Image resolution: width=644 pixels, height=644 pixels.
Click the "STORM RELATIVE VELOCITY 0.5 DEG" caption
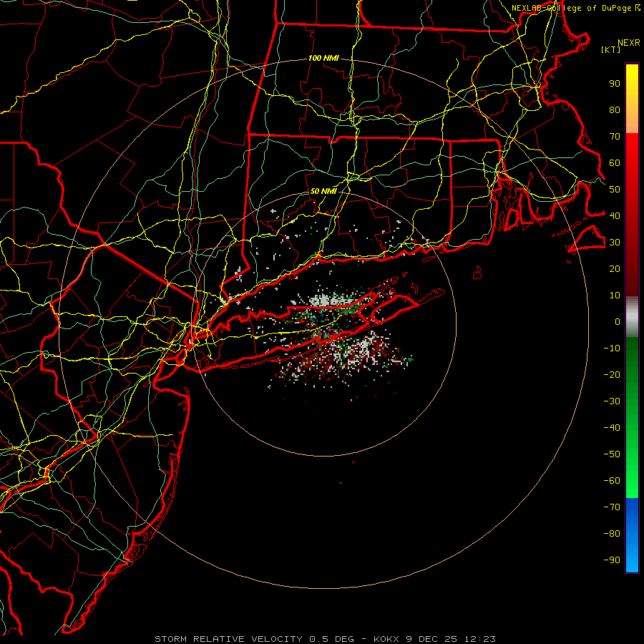coord(254,639)
